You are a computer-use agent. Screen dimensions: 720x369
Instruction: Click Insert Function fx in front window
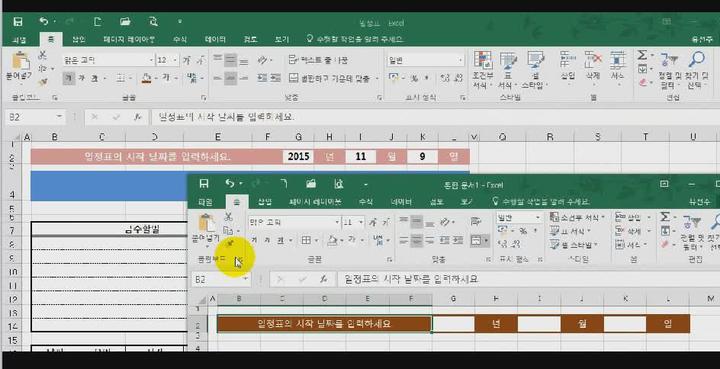[323, 279]
